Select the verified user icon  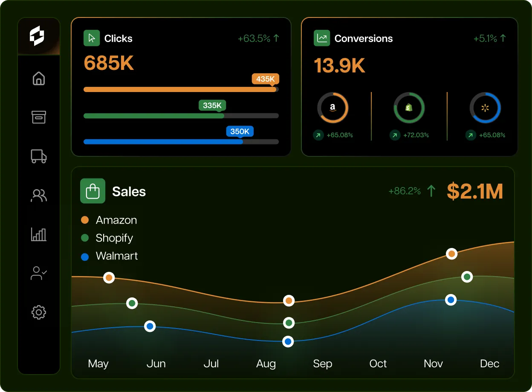coord(39,273)
